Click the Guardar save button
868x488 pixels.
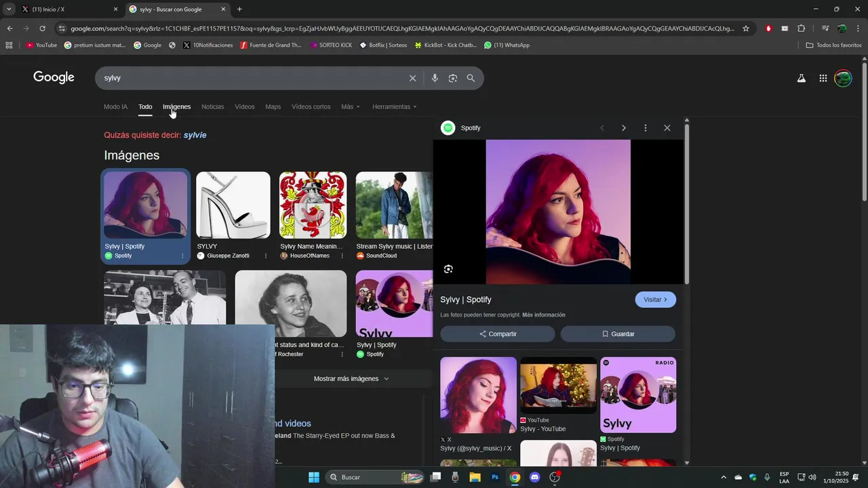coord(618,334)
